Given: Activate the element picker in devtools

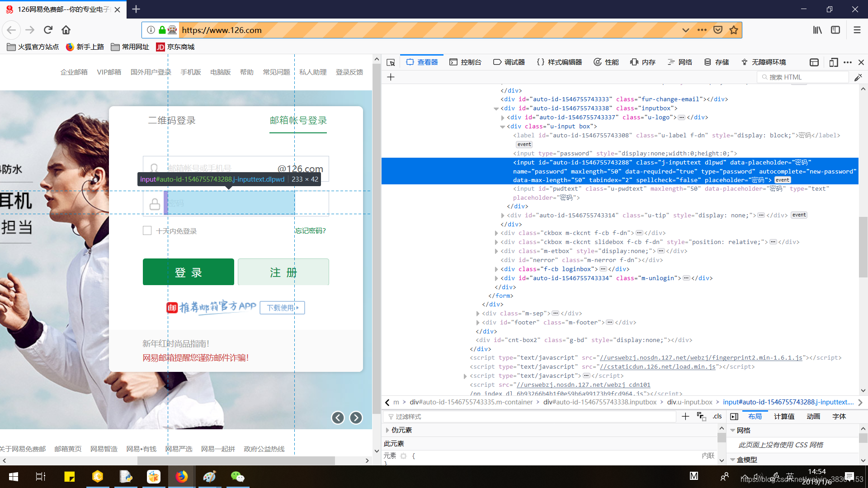Looking at the screenshot, I should tap(391, 62).
